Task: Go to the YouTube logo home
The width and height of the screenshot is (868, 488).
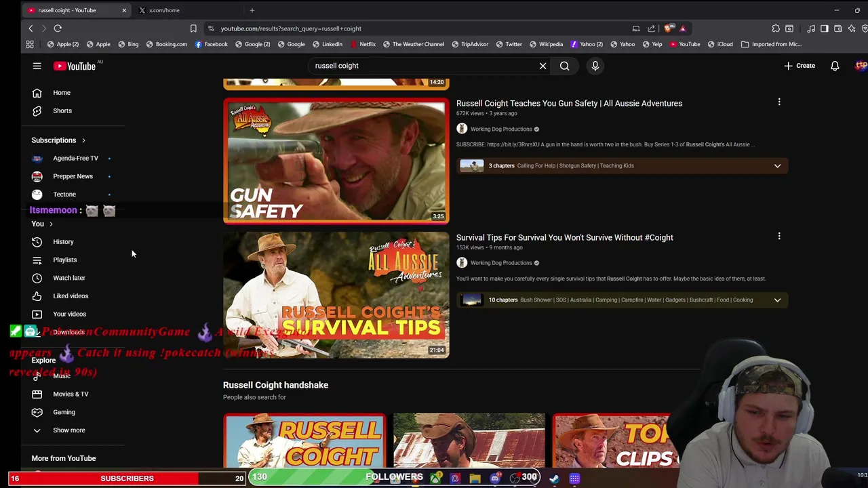Action: [75, 66]
